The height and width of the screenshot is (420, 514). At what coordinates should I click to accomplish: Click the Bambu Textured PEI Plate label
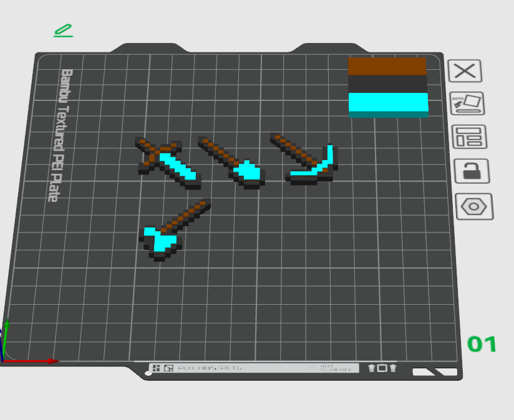pos(61,135)
